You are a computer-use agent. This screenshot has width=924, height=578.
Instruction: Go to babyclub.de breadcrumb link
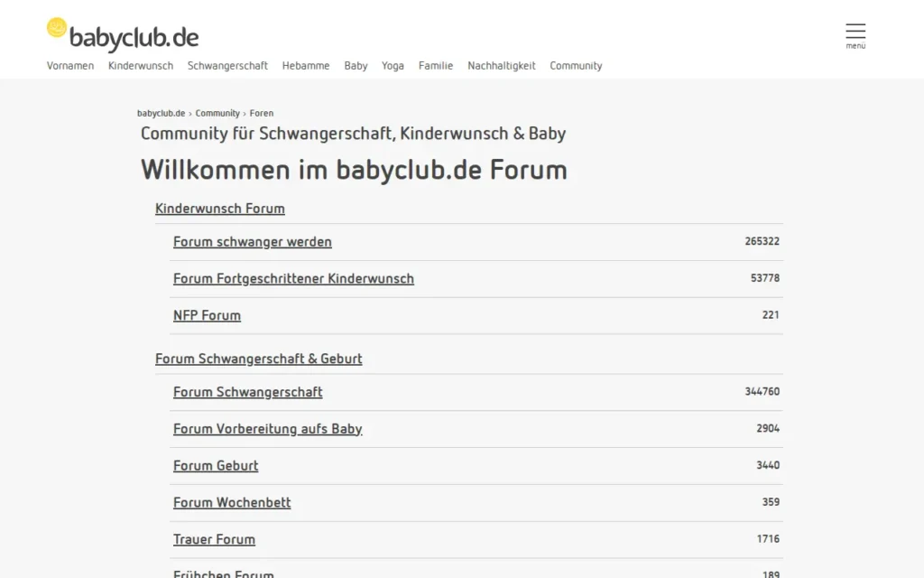[161, 113]
